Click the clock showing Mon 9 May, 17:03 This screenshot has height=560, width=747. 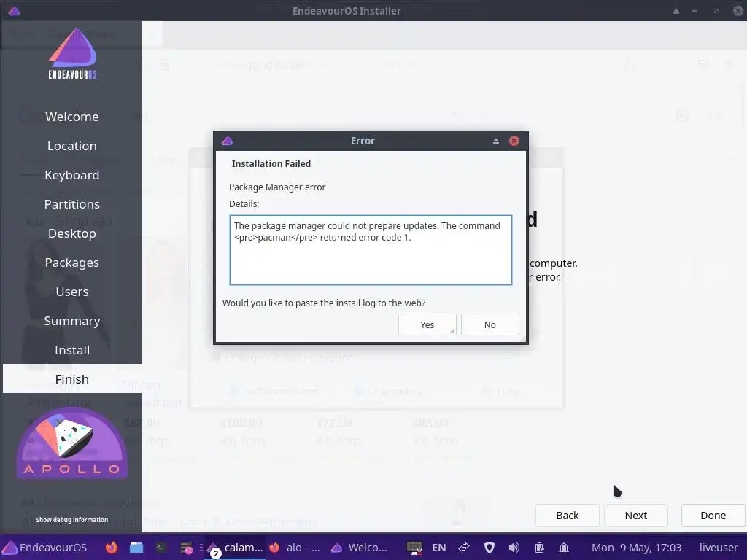636,548
